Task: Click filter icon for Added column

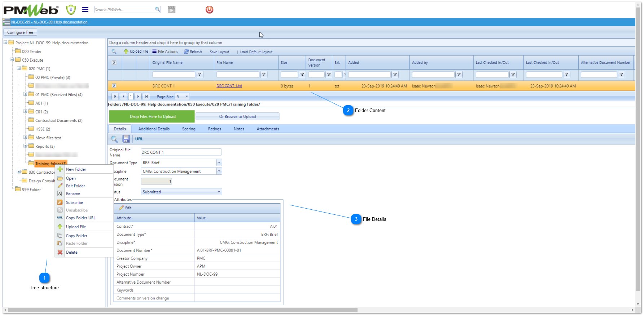Action: click(x=395, y=75)
